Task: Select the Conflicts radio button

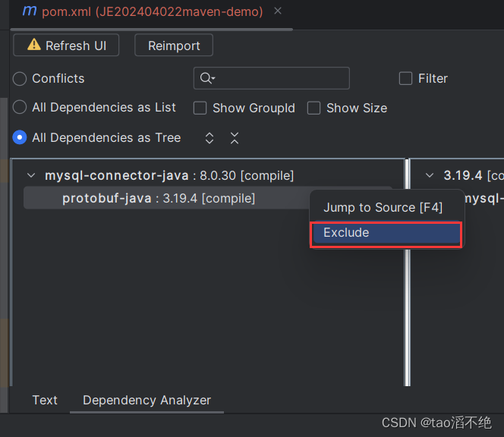Action: (20, 79)
